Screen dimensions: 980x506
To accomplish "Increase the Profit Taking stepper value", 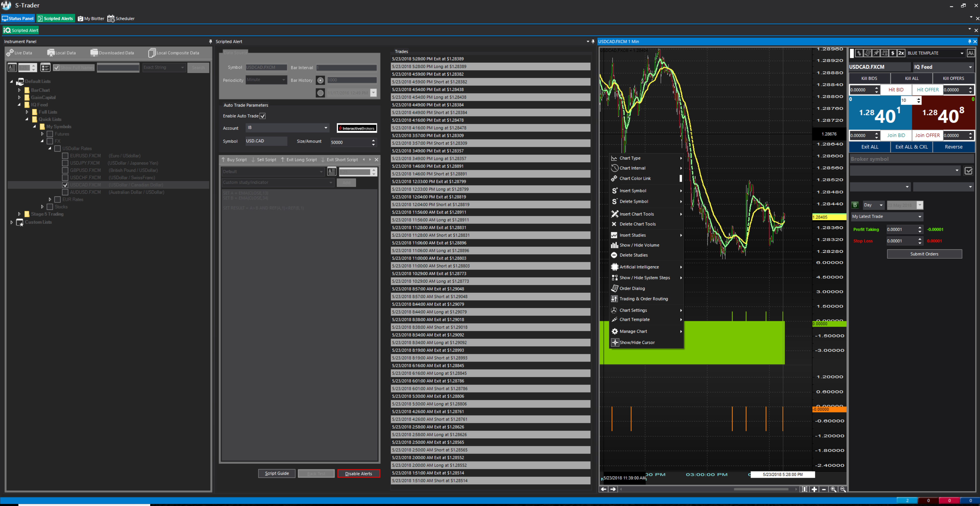I will [919, 227].
